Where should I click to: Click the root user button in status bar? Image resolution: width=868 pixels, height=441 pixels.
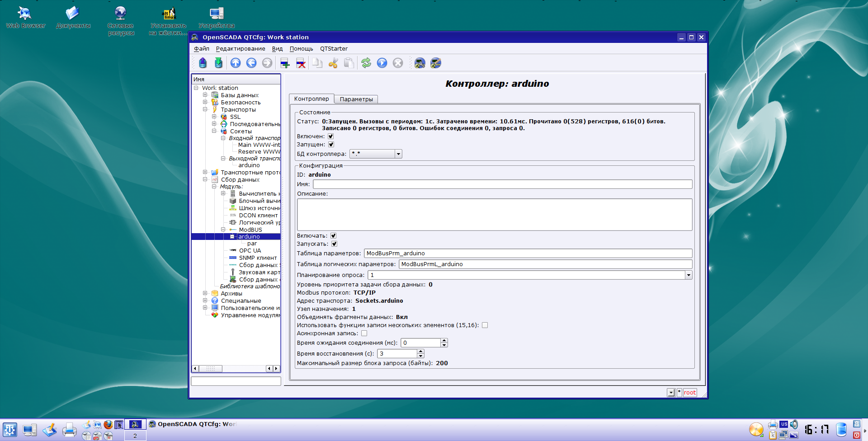point(689,393)
